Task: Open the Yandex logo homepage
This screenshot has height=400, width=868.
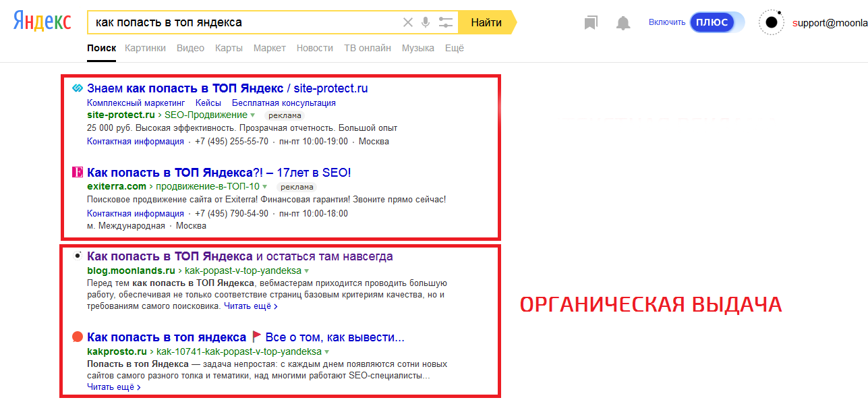Action: point(42,22)
